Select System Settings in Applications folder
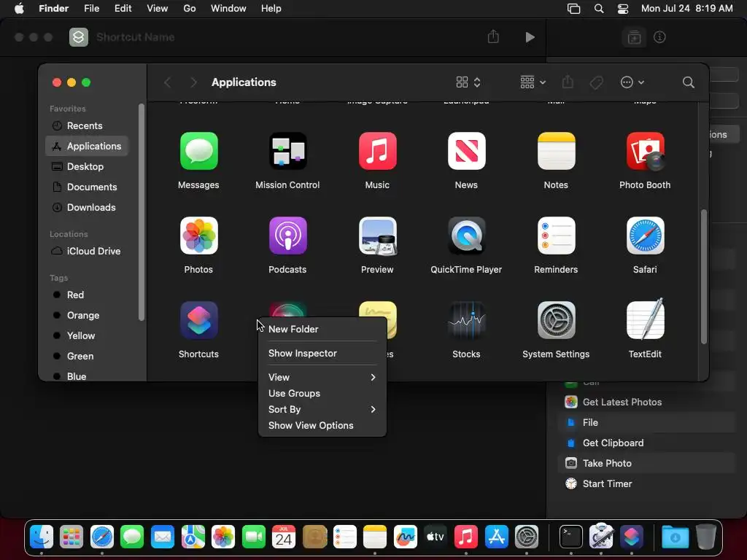Image resolution: width=747 pixels, height=560 pixels. [556, 320]
